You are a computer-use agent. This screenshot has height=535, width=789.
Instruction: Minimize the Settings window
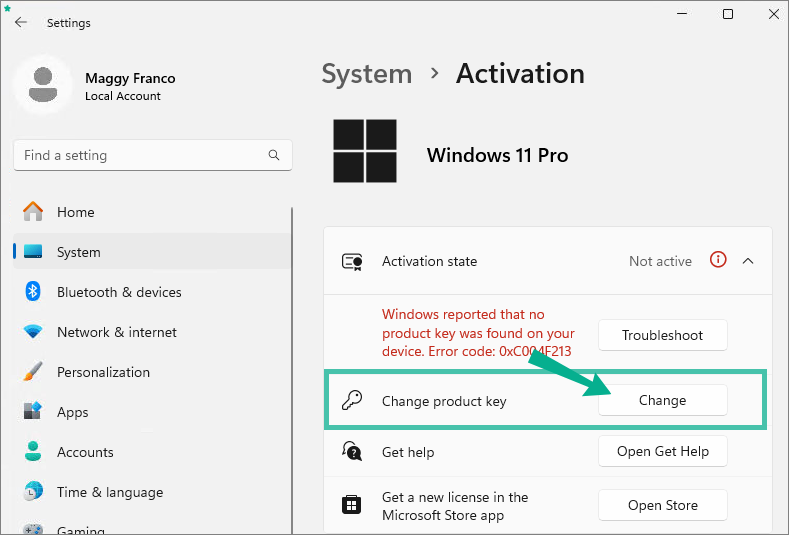pyautogui.click(x=682, y=14)
